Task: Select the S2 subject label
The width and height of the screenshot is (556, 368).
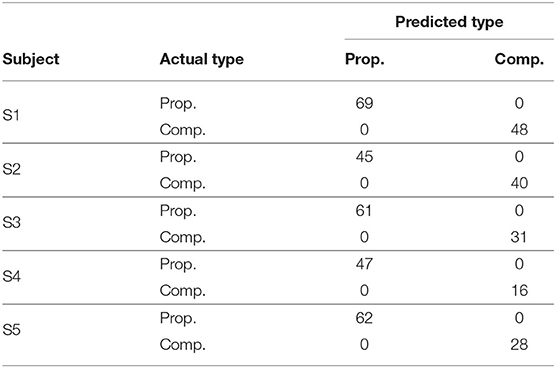Action: point(11,169)
